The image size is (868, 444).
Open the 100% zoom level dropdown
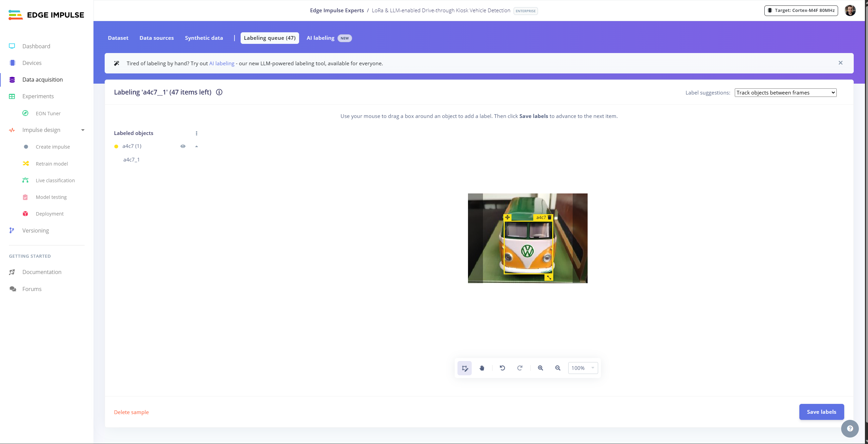[583, 368]
